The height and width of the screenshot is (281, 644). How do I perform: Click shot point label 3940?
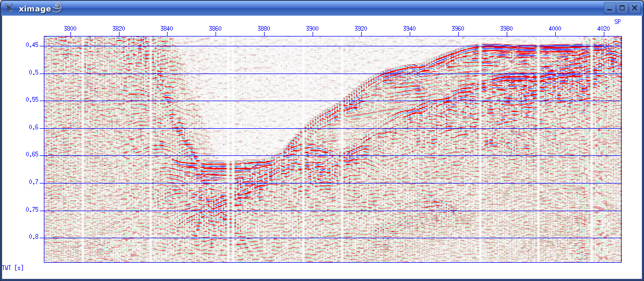click(410, 29)
